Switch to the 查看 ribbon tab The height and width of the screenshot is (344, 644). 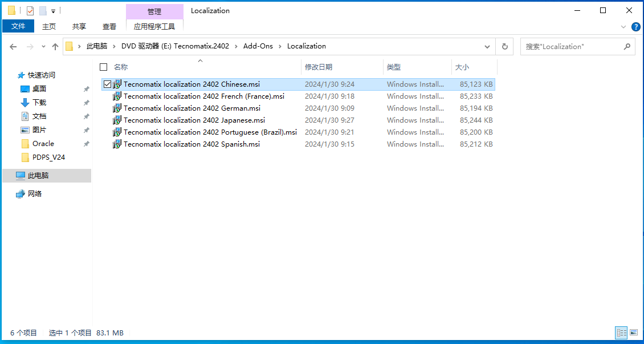[109, 26]
